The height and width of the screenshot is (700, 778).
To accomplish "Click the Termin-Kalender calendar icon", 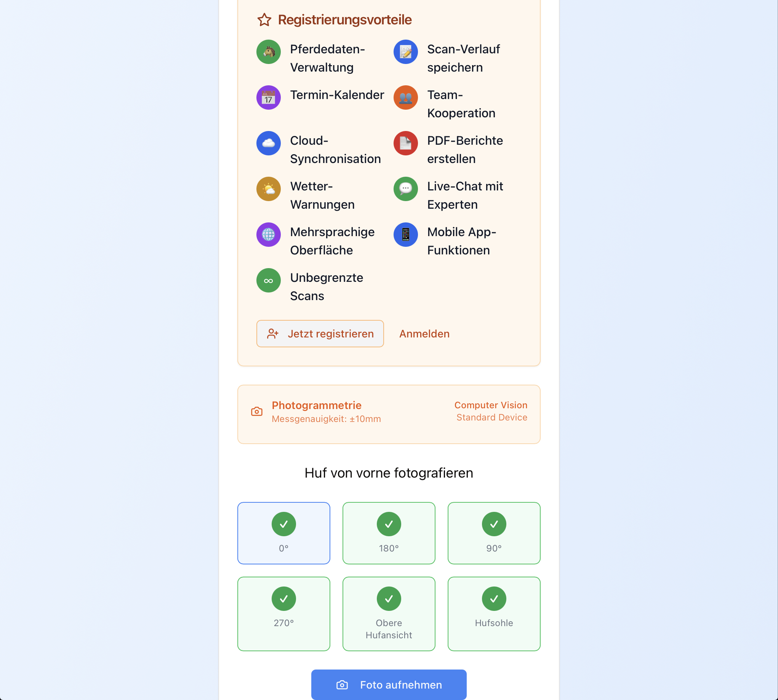I will click(268, 98).
